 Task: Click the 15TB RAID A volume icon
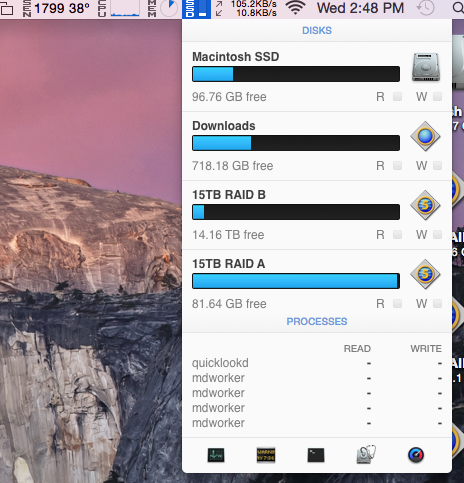pyautogui.click(x=425, y=274)
